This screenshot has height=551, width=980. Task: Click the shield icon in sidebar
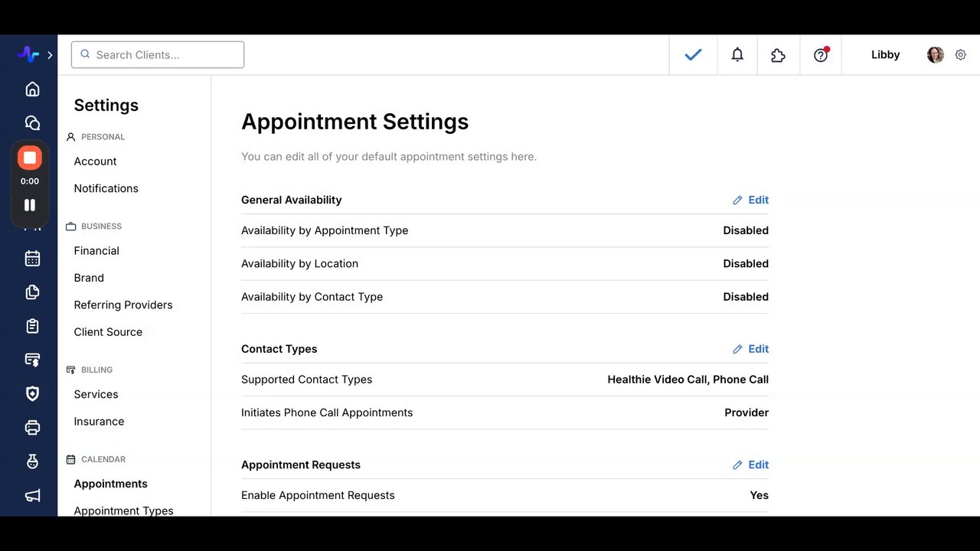32,393
